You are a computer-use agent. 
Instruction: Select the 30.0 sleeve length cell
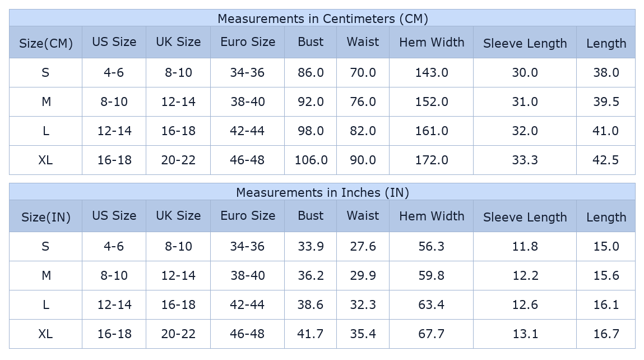525,72
